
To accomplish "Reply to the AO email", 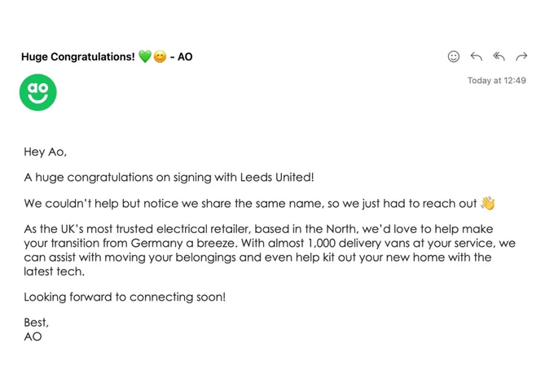I will pyautogui.click(x=477, y=56).
